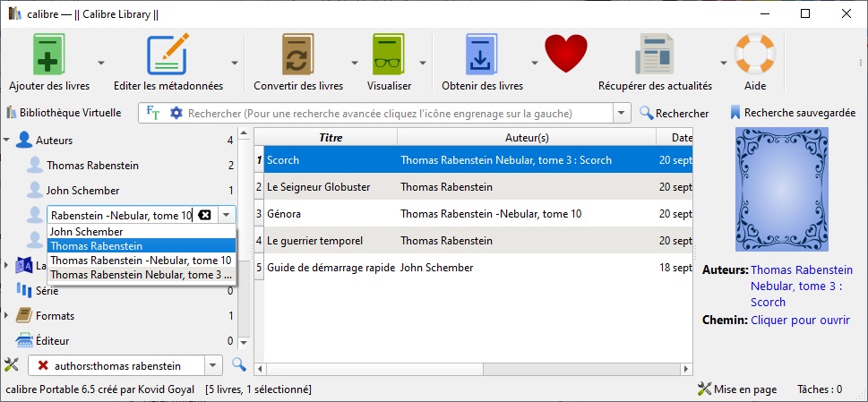The image size is (868, 402).
Task: Open Recherche sauvegardée button
Action: pyautogui.click(x=793, y=113)
